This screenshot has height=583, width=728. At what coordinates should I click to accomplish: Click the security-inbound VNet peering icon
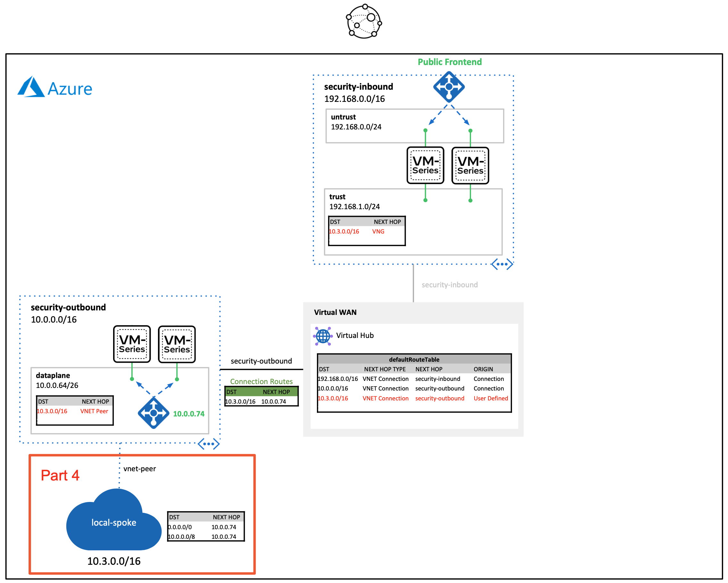click(502, 264)
